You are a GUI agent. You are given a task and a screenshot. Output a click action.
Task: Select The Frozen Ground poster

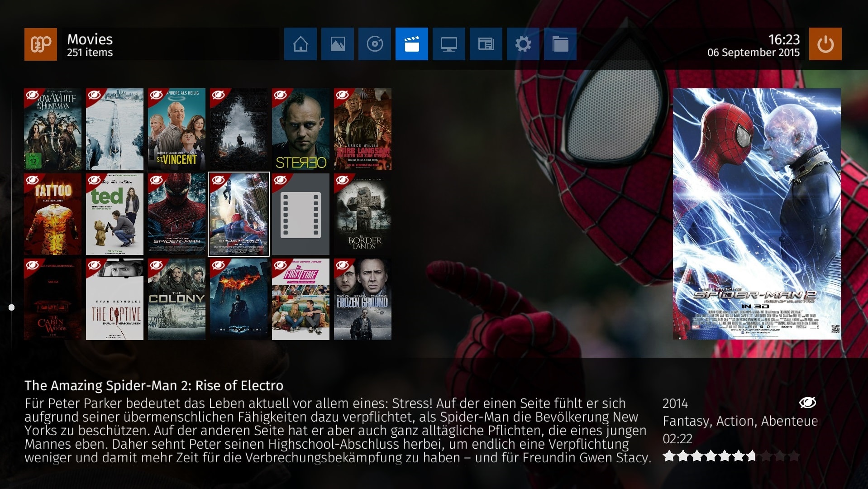(x=362, y=299)
